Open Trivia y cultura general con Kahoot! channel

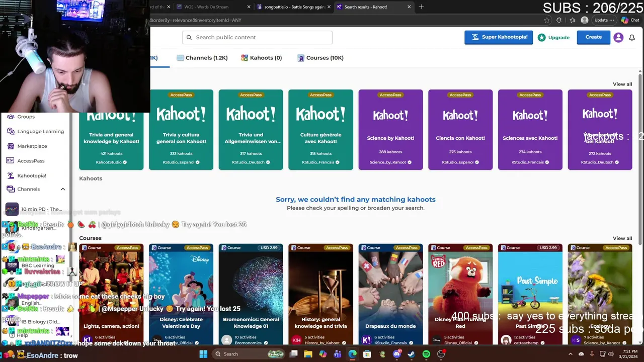point(181,130)
